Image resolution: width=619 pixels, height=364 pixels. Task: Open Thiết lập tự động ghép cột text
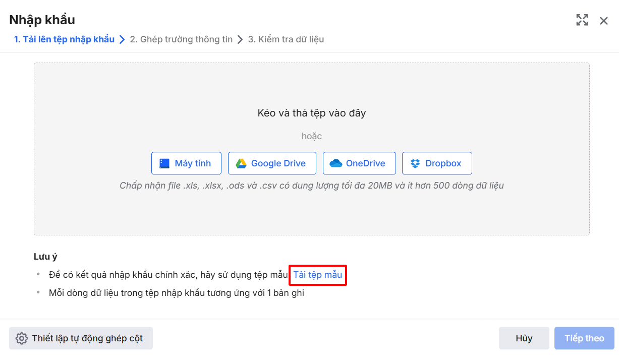(87, 338)
